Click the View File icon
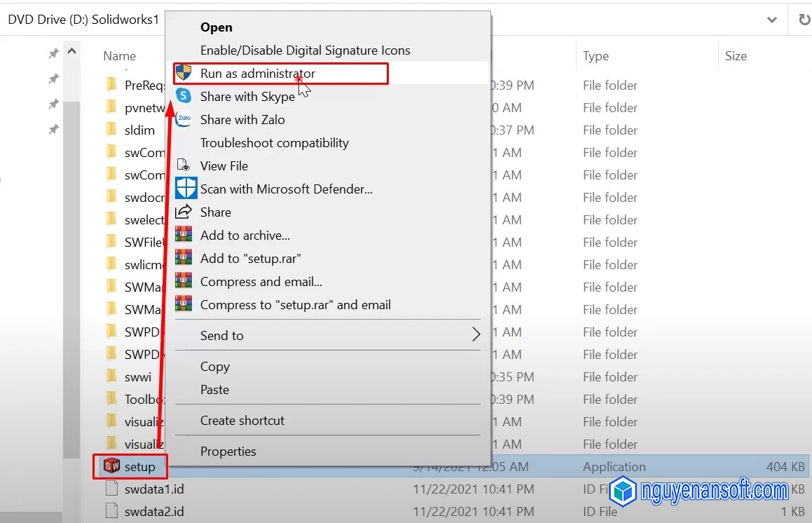The width and height of the screenshot is (812, 523). click(x=184, y=165)
